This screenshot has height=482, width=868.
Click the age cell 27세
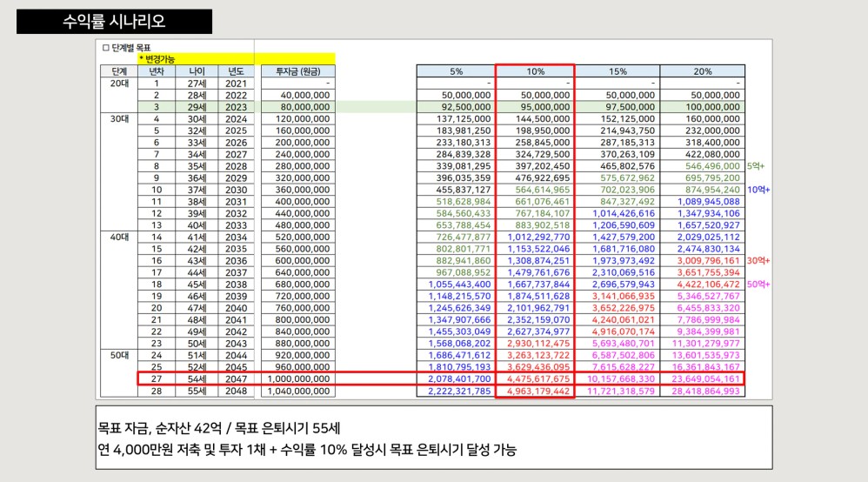[197, 84]
